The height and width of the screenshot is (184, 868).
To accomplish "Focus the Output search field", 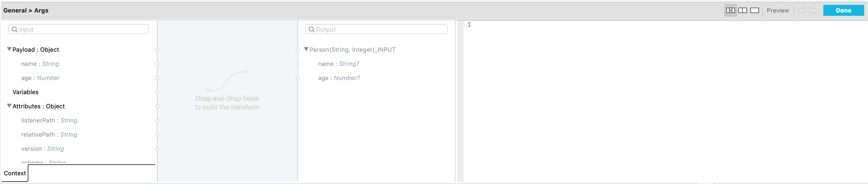I will 376,29.
